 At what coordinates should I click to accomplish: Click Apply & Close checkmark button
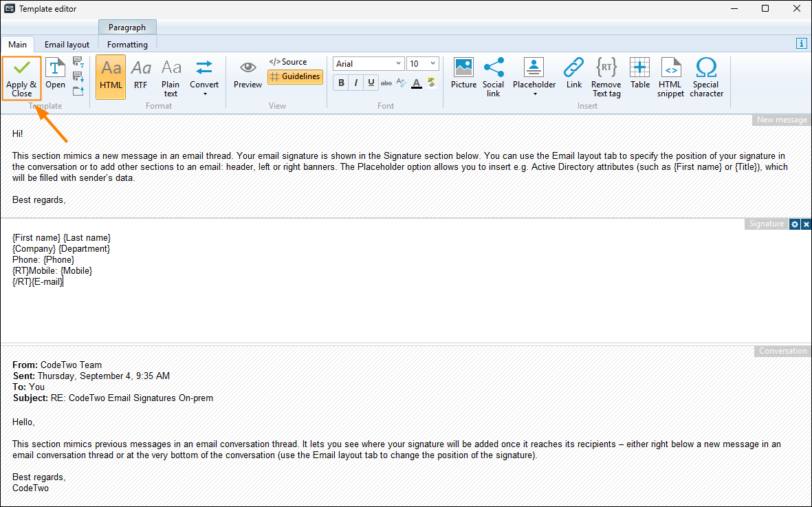21,78
